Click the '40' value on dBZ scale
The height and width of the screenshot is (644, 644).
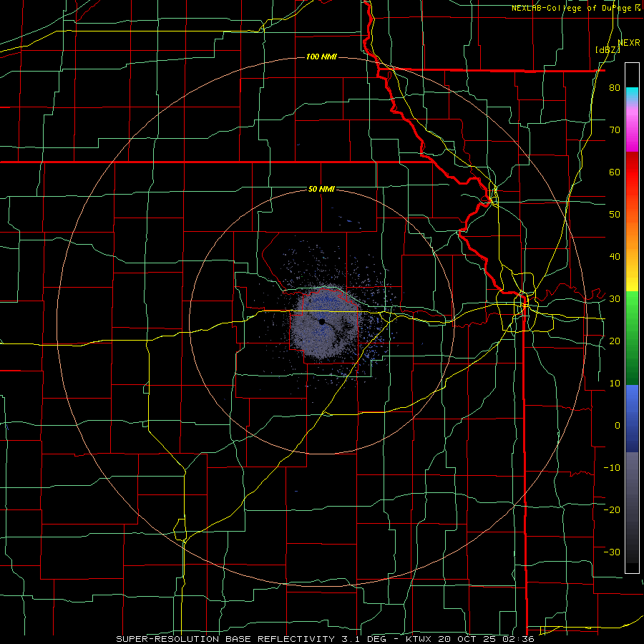click(615, 257)
